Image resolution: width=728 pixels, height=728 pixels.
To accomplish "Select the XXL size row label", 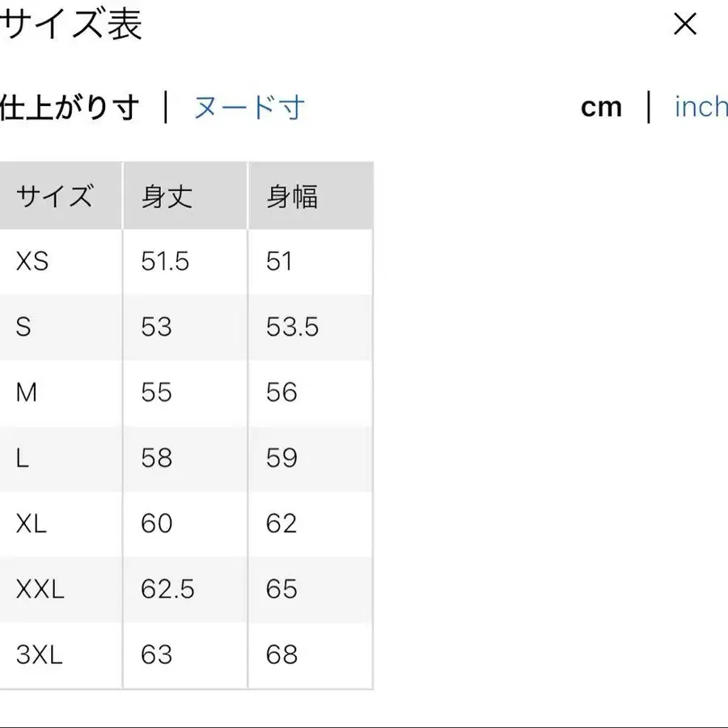I will [x=40, y=589].
